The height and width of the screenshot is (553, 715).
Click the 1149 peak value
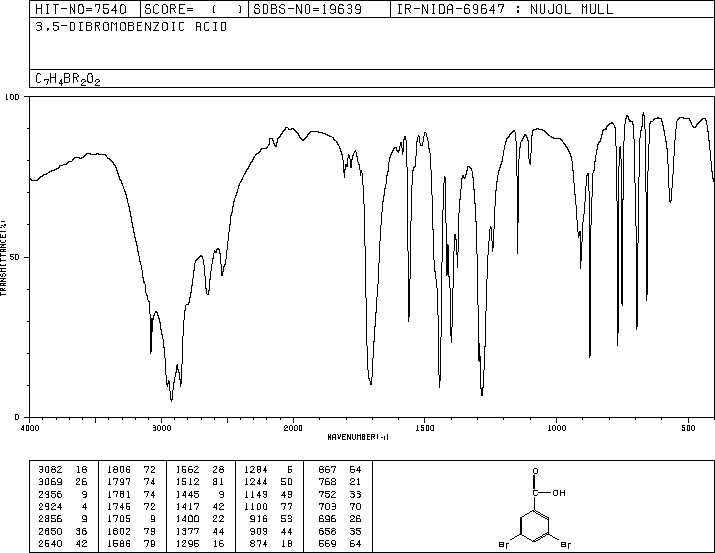pos(256,494)
